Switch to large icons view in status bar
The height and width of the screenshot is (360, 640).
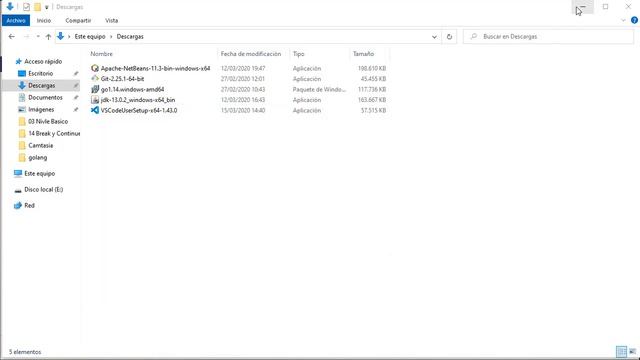tap(633, 351)
